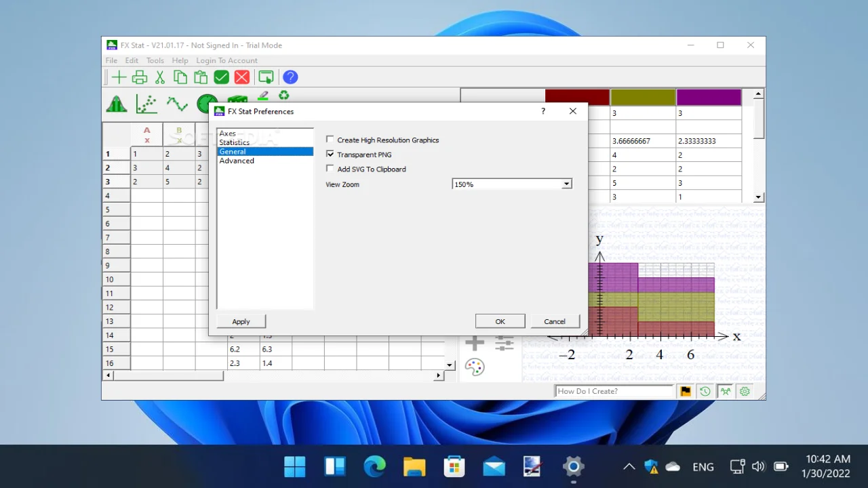
Task: Click the Copy icon in the toolbar
Action: 180,77
